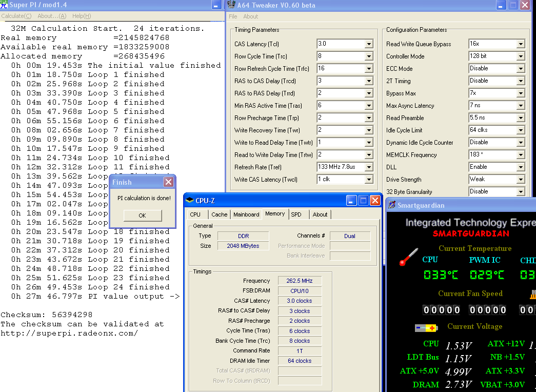
Task: Open Refresh Rate (Tref) dropdown
Action: [x=369, y=167]
